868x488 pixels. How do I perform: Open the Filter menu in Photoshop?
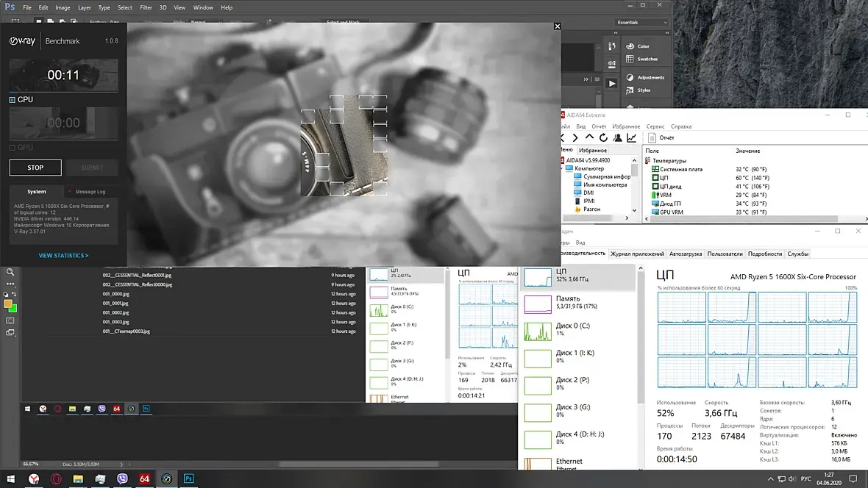[146, 7]
